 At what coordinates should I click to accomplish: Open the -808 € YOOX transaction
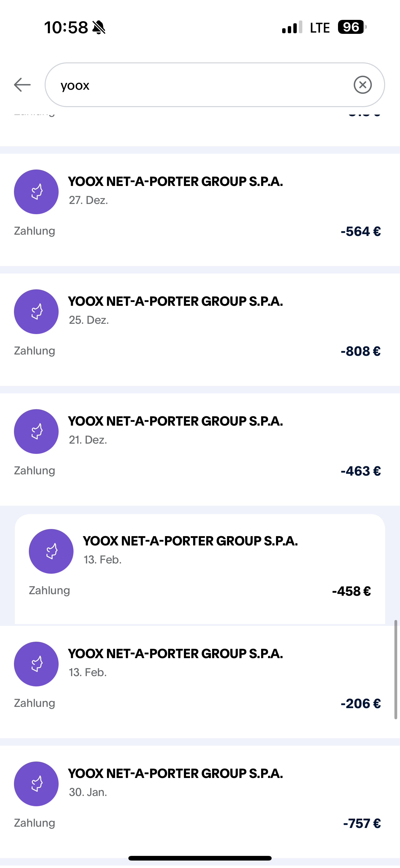tap(200, 330)
